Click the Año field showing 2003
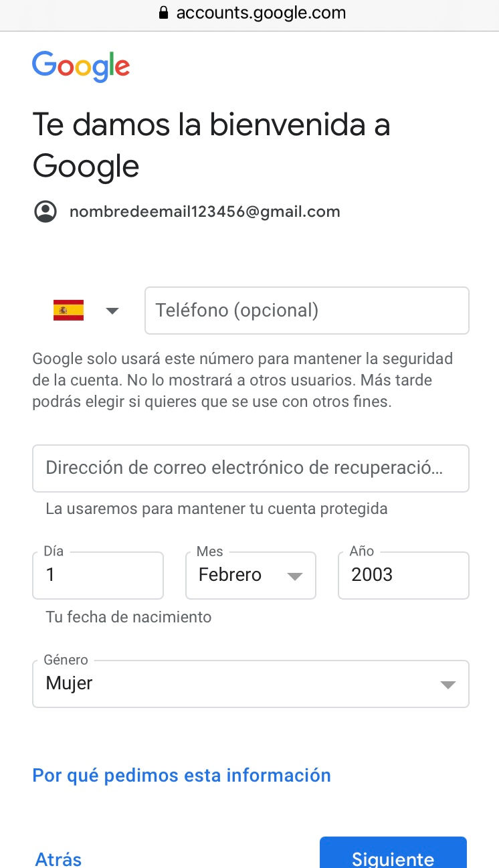 tap(404, 575)
